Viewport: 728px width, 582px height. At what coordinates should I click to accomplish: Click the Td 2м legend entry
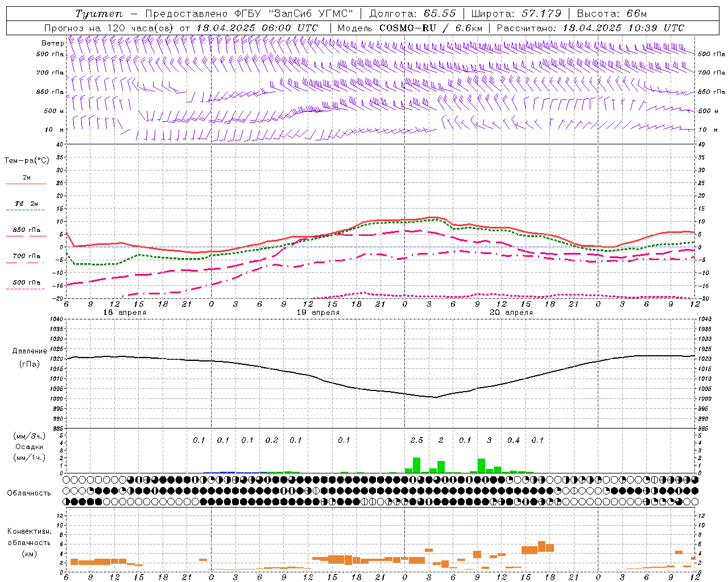point(26,203)
